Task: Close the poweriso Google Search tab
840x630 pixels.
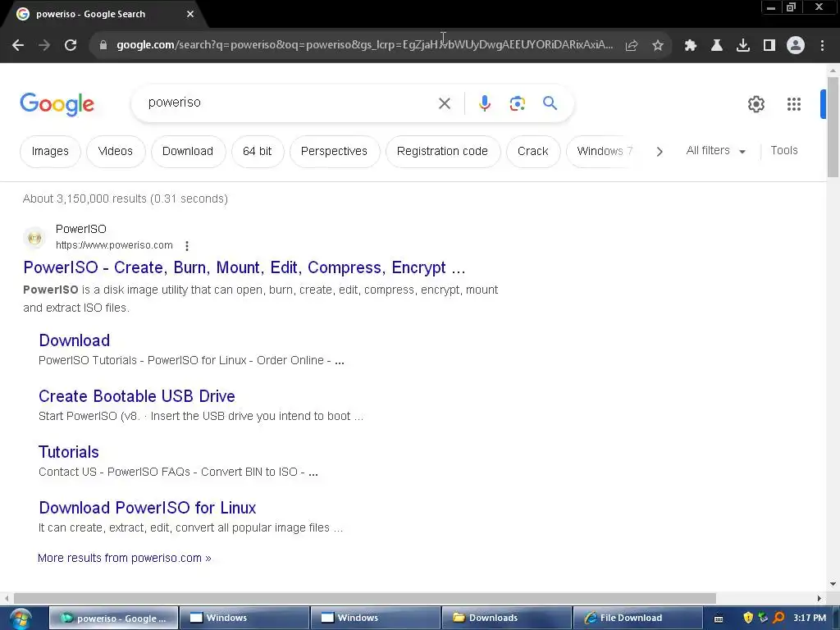Action: click(190, 15)
